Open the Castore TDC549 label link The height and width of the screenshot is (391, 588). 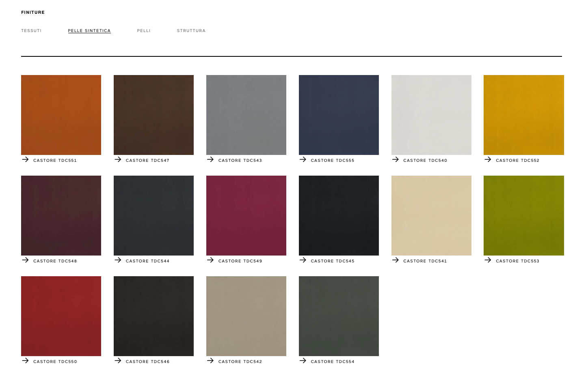[240, 261]
